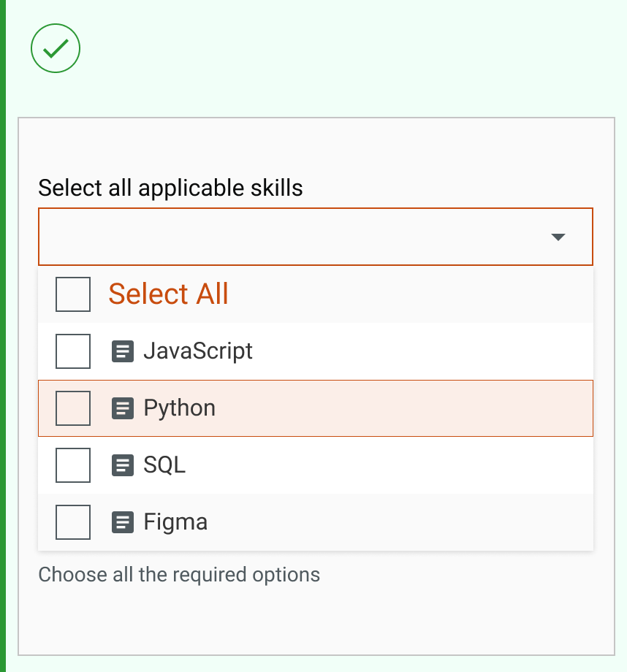627x672 pixels.
Task: Check the SQL checkbox
Action: [x=73, y=465]
